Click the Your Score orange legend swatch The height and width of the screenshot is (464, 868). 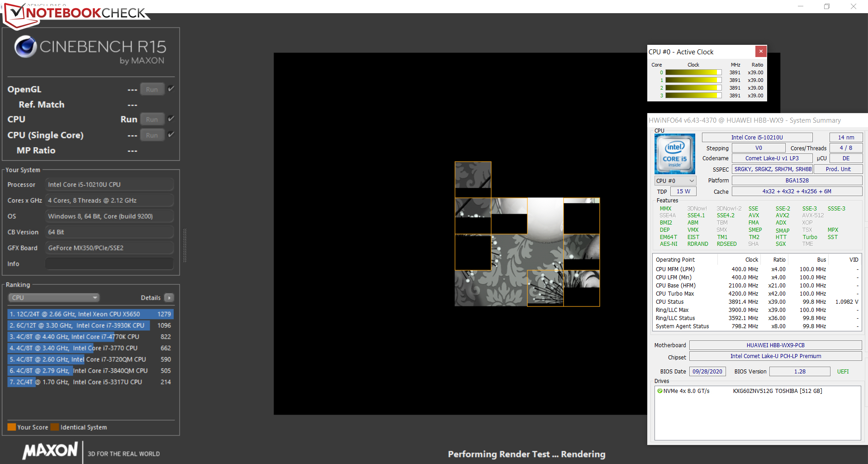click(x=12, y=427)
